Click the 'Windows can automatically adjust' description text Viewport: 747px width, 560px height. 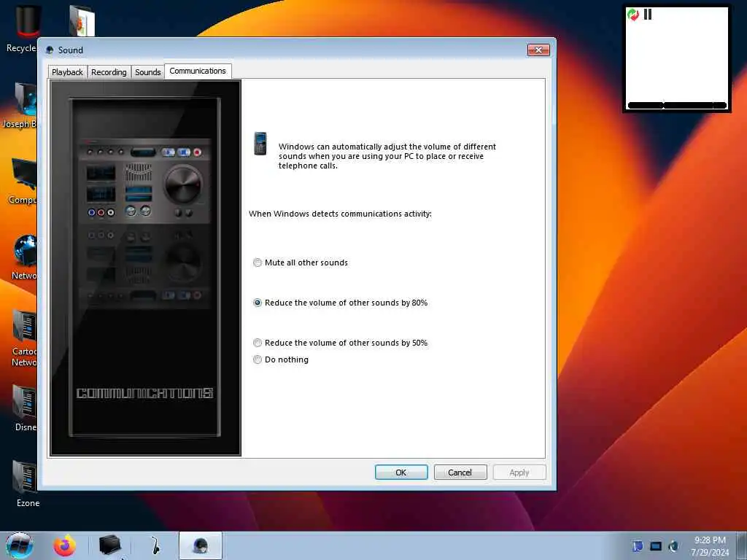387,156
